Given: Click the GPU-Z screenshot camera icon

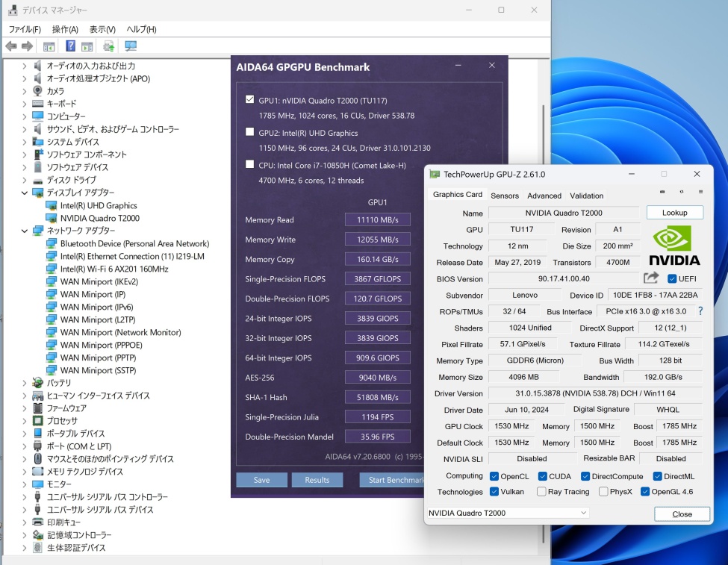Looking at the screenshot, I should pos(662,192).
